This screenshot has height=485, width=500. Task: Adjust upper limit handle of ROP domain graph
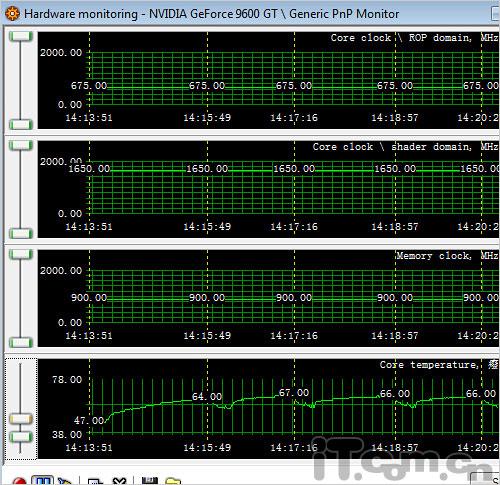[21, 36]
